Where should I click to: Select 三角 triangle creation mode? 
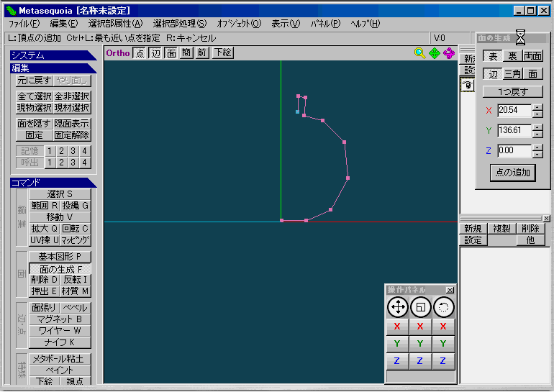pos(513,74)
